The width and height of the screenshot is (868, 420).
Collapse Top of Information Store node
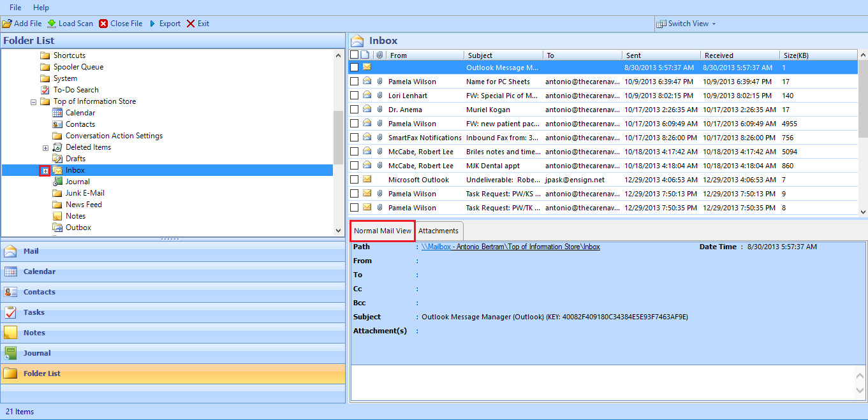33,102
